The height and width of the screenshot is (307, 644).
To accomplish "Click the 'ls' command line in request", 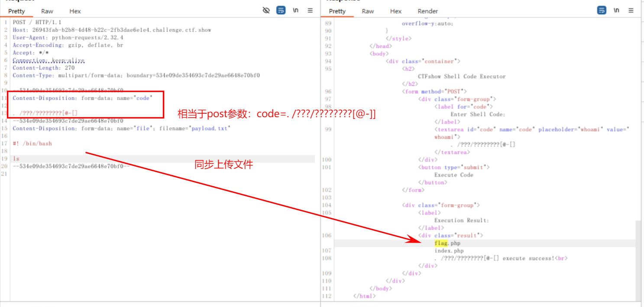I will coord(16,159).
